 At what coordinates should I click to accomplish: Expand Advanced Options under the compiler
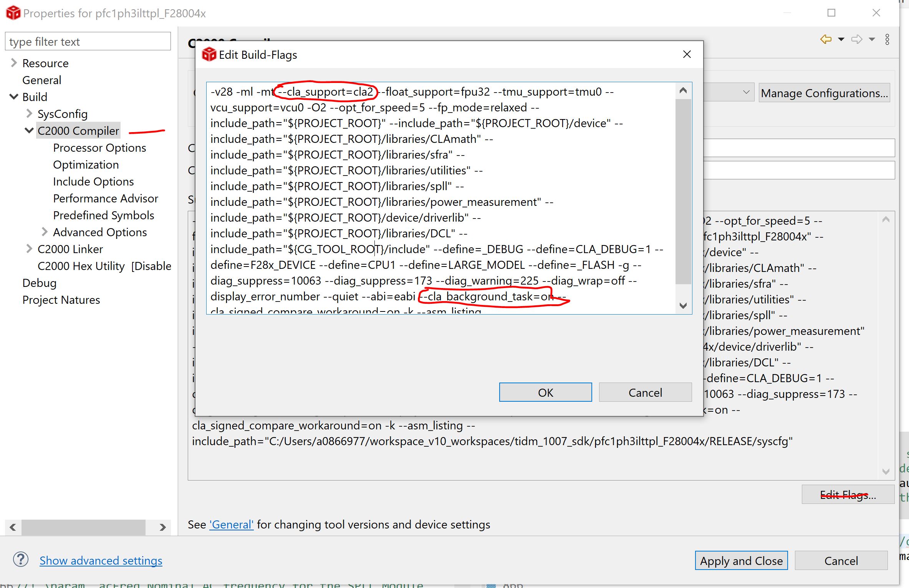[x=44, y=232]
